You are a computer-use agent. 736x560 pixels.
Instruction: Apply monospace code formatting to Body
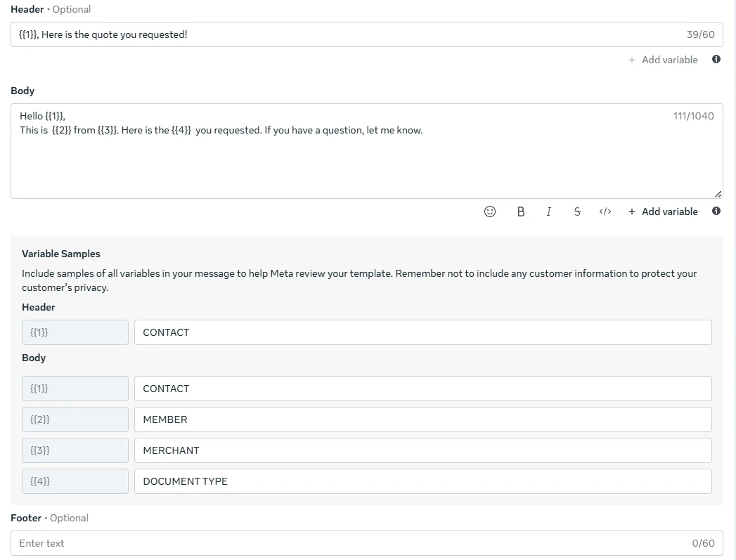point(605,211)
